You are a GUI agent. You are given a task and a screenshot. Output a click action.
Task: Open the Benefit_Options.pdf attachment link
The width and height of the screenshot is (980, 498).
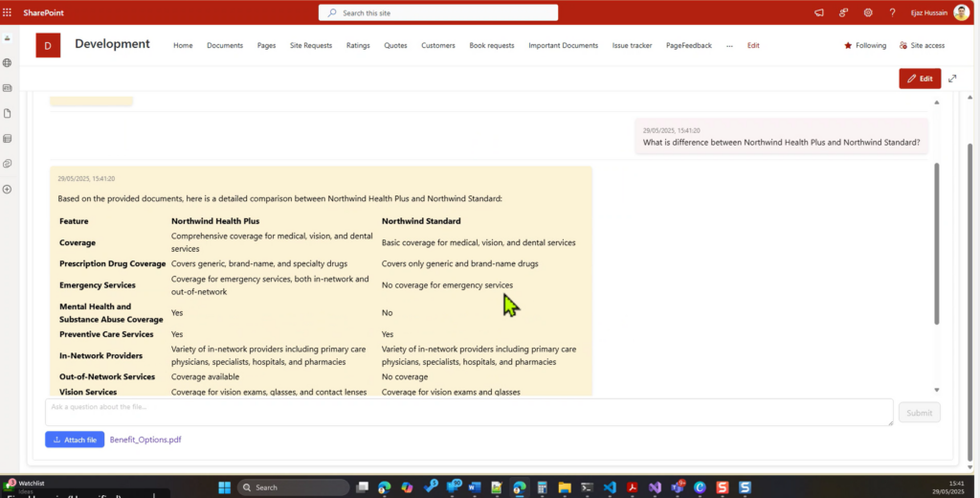[x=145, y=440]
